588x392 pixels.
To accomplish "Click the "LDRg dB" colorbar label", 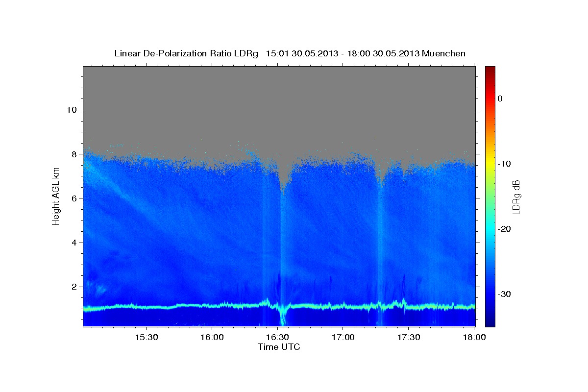I will pos(515,196).
